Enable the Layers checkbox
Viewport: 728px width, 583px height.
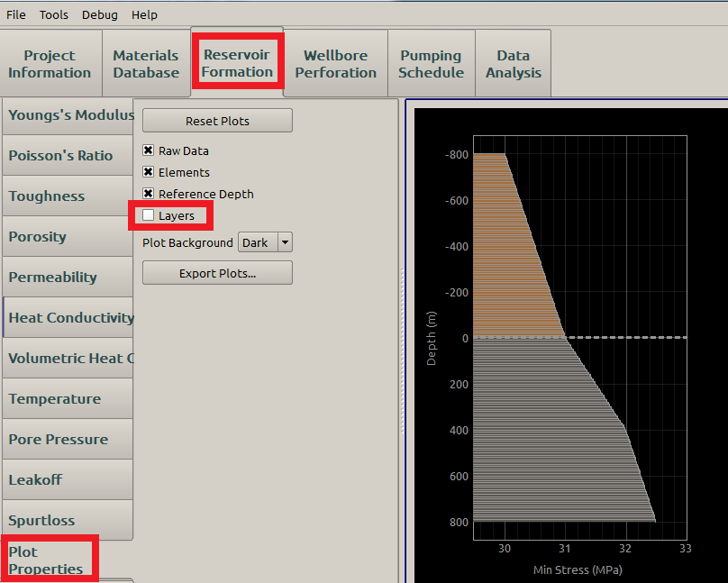tap(148, 215)
